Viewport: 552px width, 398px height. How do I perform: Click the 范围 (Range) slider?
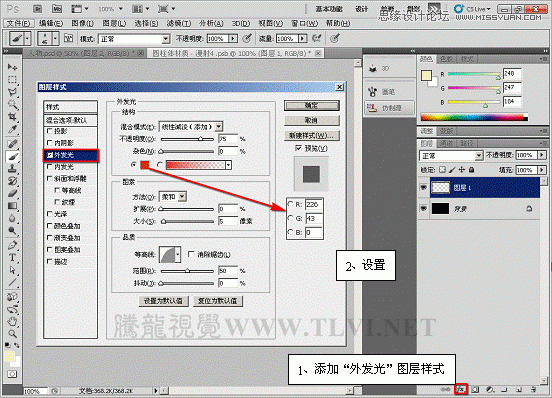(187, 271)
